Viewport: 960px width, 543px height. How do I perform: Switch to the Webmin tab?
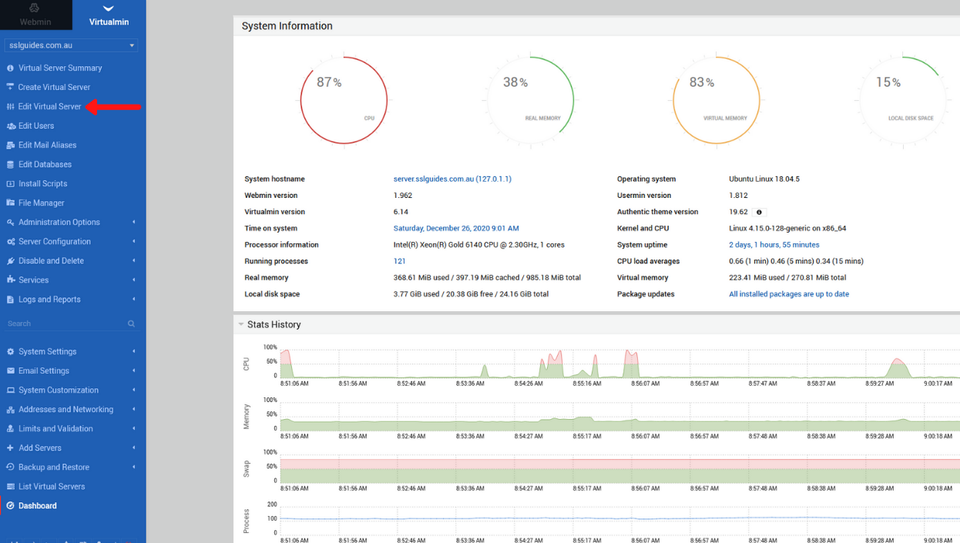35,14
